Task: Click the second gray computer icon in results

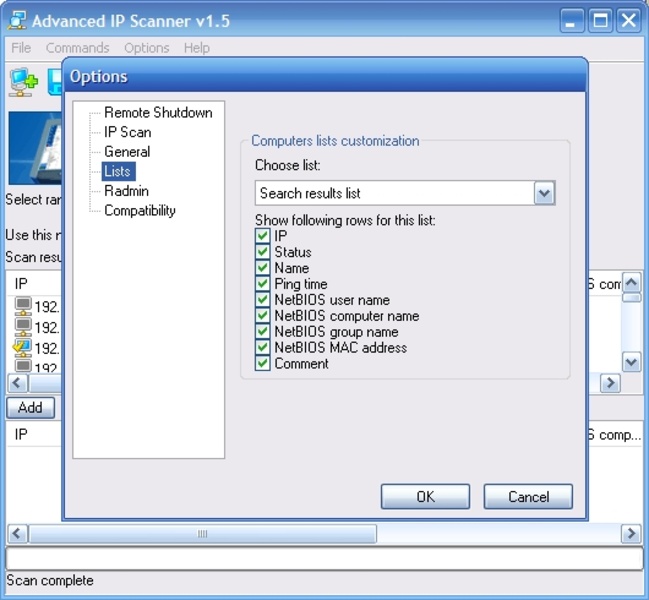Action: (x=23, y=327)
